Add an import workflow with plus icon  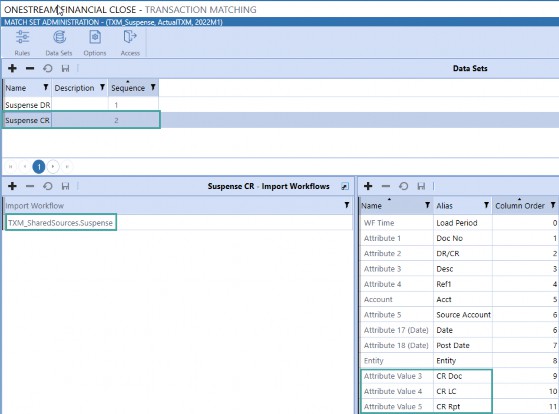tap(12, 186)
